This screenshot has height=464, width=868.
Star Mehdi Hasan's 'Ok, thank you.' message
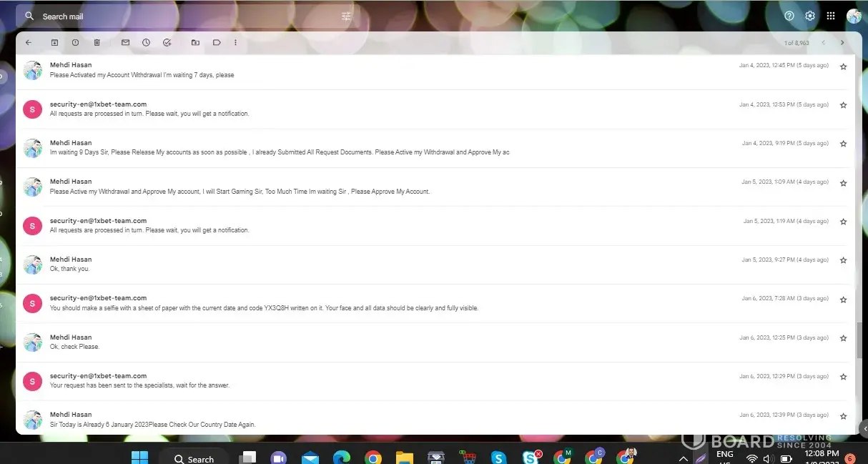click(x=843, y=261)
